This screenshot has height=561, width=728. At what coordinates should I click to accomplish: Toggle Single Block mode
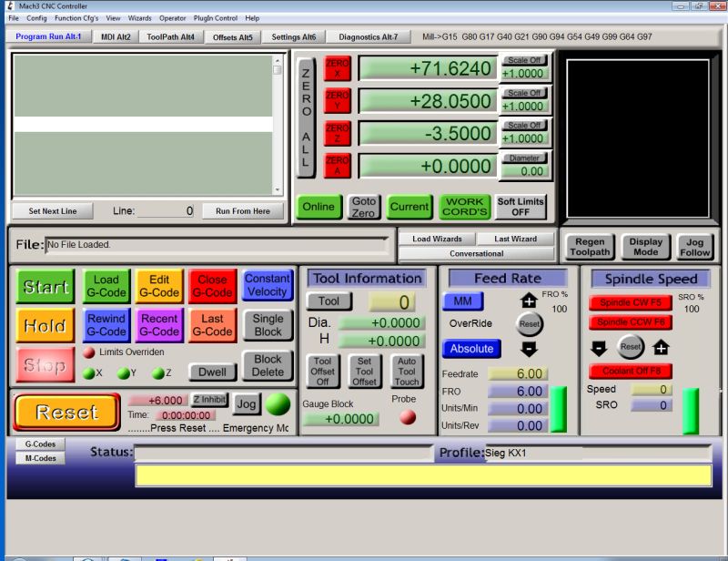click(x=268, y=325)
